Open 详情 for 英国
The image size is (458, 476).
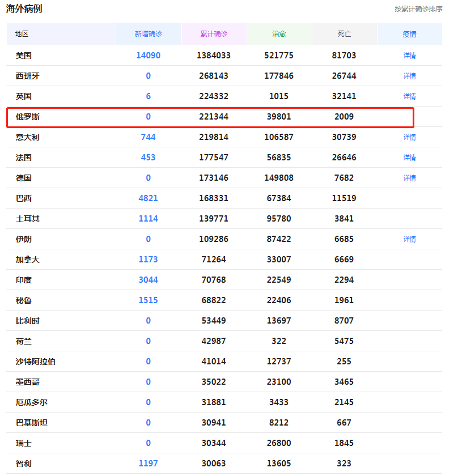(409, 96)
